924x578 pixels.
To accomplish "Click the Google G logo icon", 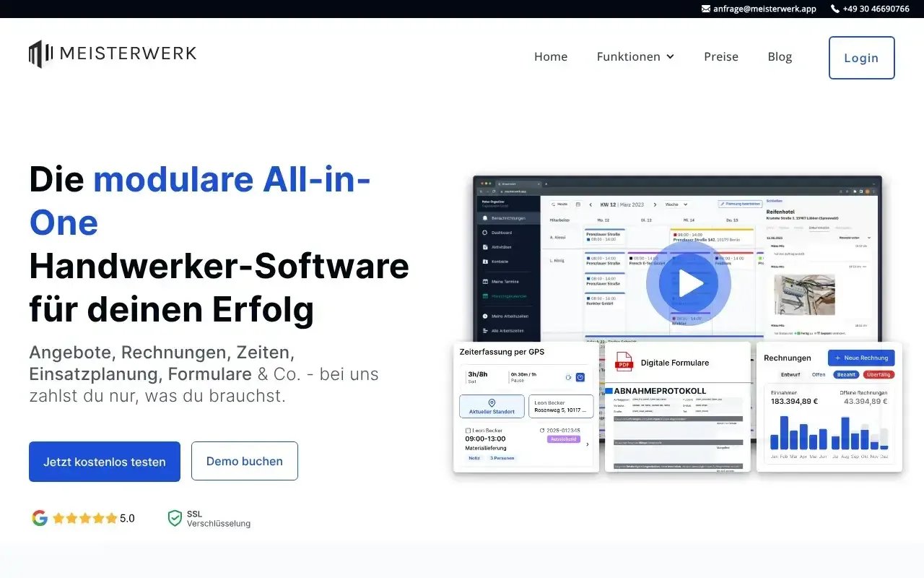I will [40, 518].
